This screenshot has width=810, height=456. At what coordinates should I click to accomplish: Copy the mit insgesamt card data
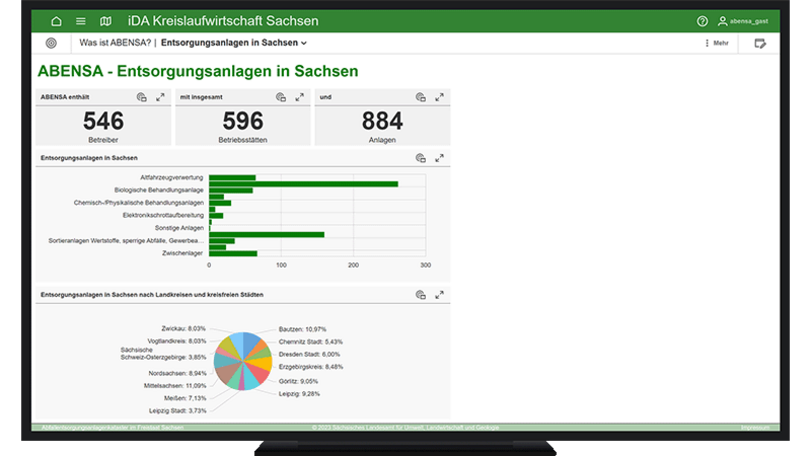tap(281, 97)
